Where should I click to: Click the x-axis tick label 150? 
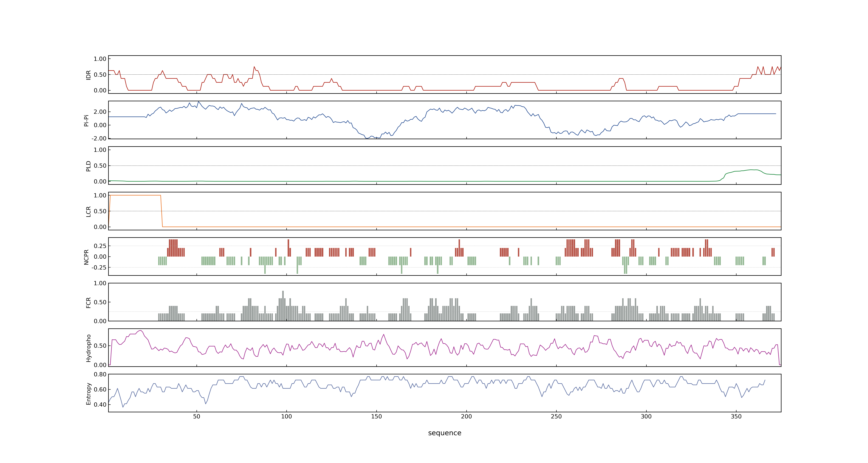tap(376, 416)
